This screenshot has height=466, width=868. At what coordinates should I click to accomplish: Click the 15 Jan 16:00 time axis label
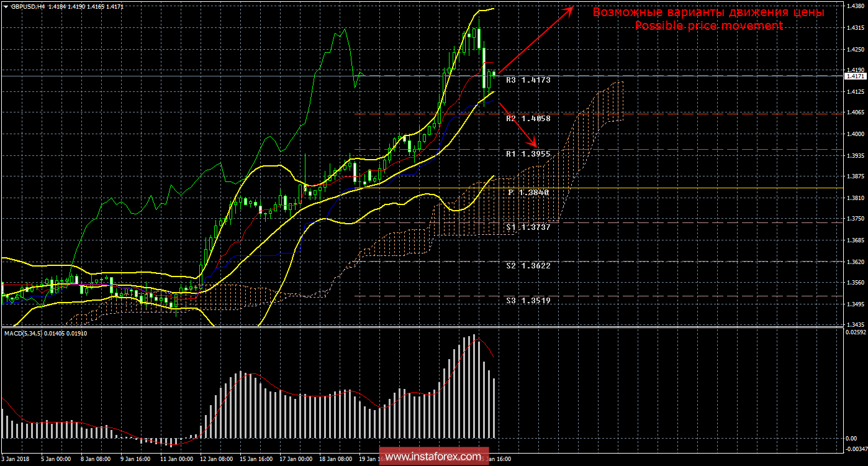pyautogui.click(x=256, y=459)
